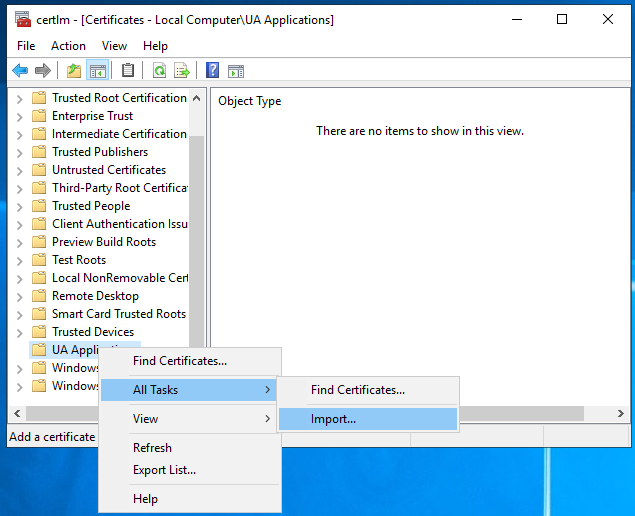Viewport: 635px width, 516px height.
Task: Expand the Trusted Publishers tree node
Action: tap(19, 152)
